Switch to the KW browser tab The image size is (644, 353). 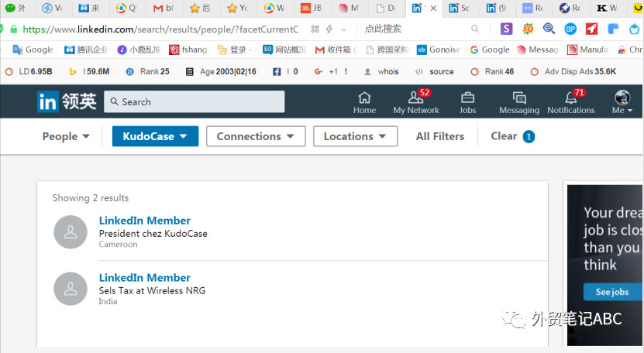(608, 8)
